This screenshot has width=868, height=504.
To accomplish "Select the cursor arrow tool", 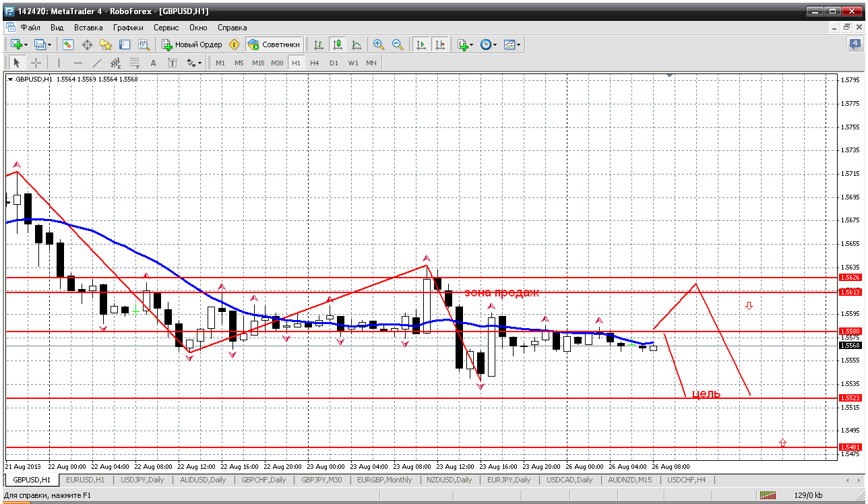I will (17, 63).
